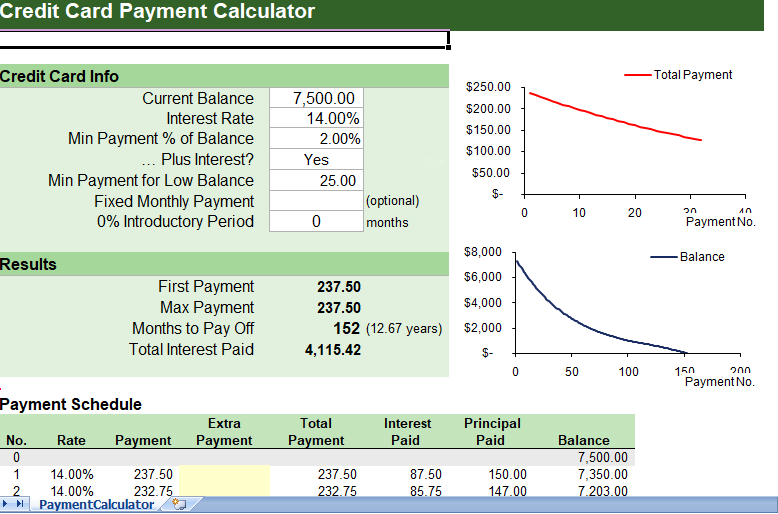Screen dimensions: 778x514
Task: Click the Interest Paid column header
Action: [x=407, y=432]
